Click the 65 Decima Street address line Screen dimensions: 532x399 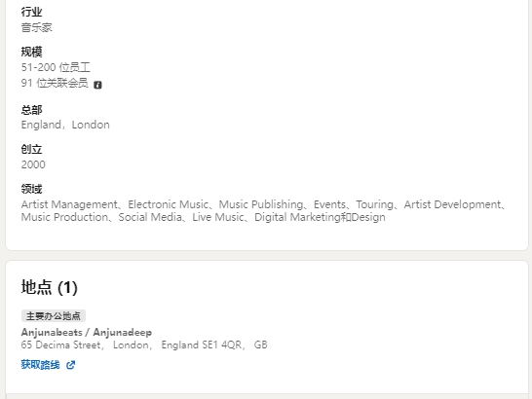point(144,345)
